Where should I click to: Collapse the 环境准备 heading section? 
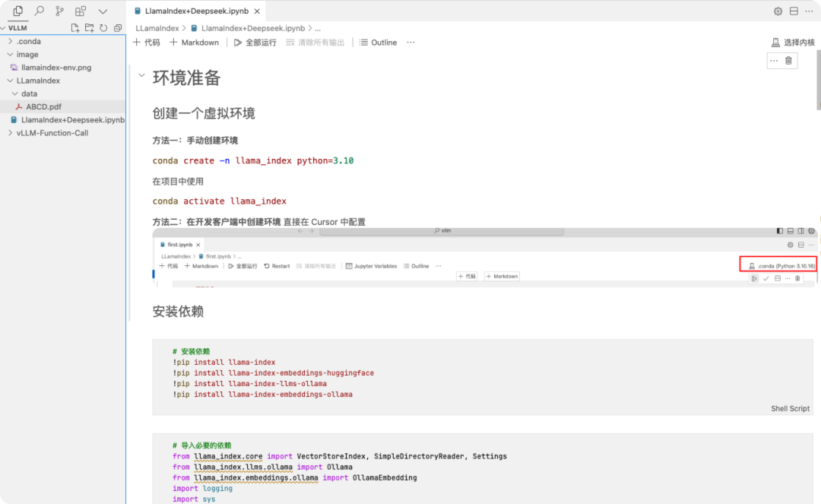(141, 75)
